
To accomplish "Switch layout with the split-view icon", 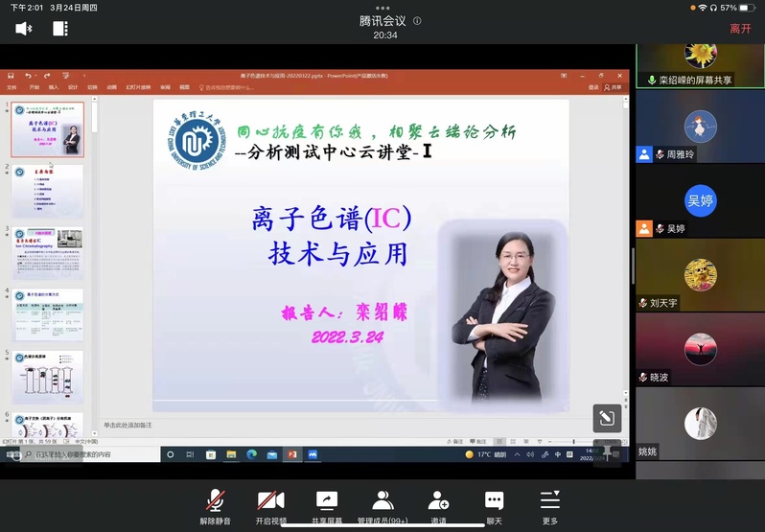I will point(60,29).
